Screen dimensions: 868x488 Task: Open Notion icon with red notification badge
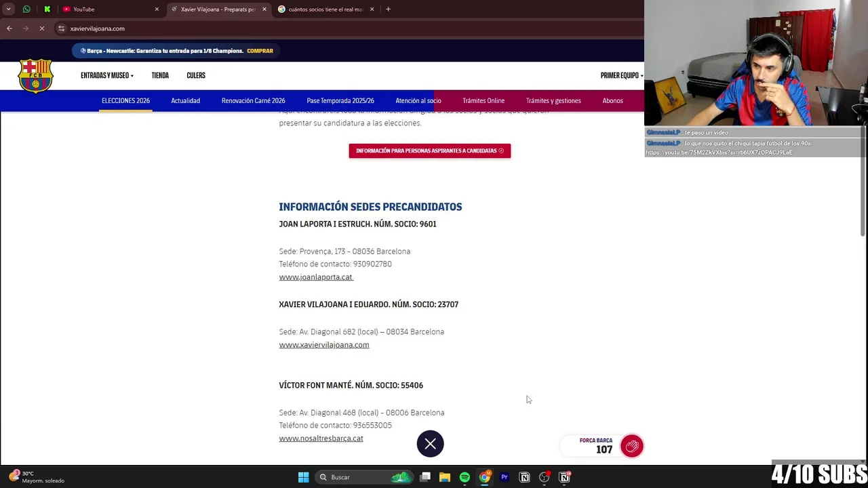coord(564,477)
